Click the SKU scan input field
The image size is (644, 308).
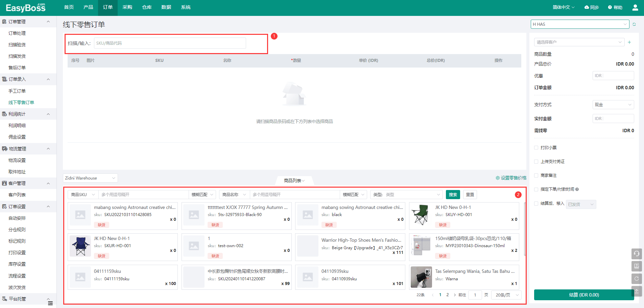point(170,43)
